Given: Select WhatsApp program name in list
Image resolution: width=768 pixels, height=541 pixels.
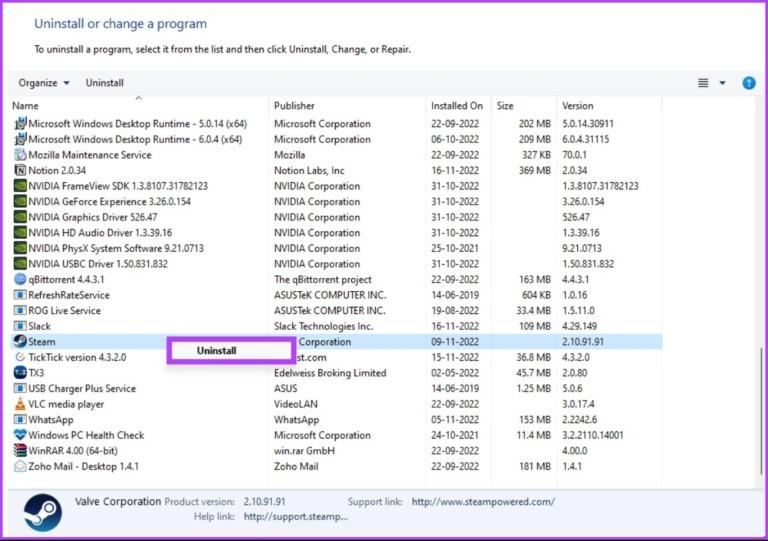Looking at the screenshot, I should (x=50, y=420).
